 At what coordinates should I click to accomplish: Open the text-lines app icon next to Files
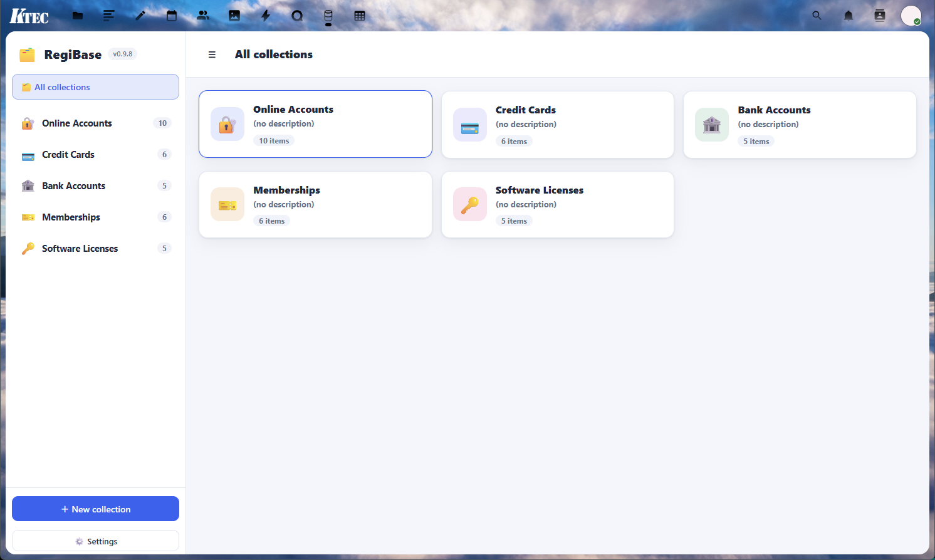click(109, 16)
